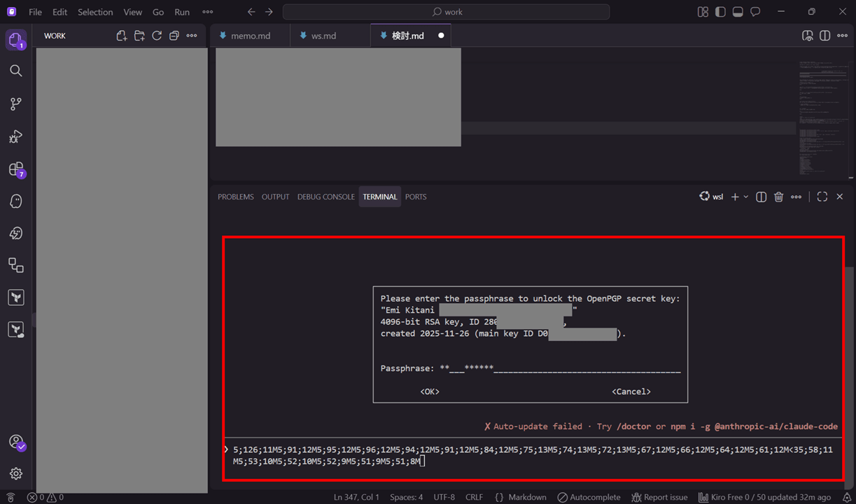Open editor More Actions ellipsis
The height and width of the screenshot is (504, 856).
point(843,36)
